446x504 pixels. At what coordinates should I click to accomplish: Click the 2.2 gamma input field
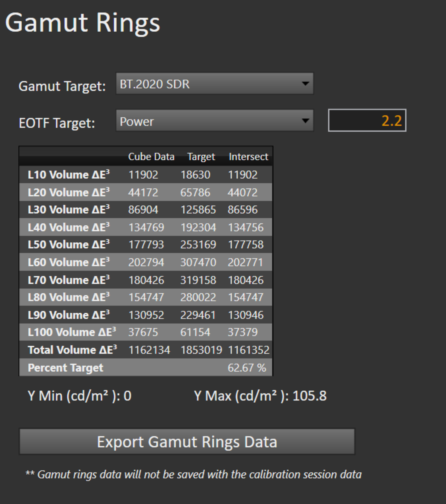[367, 121]
